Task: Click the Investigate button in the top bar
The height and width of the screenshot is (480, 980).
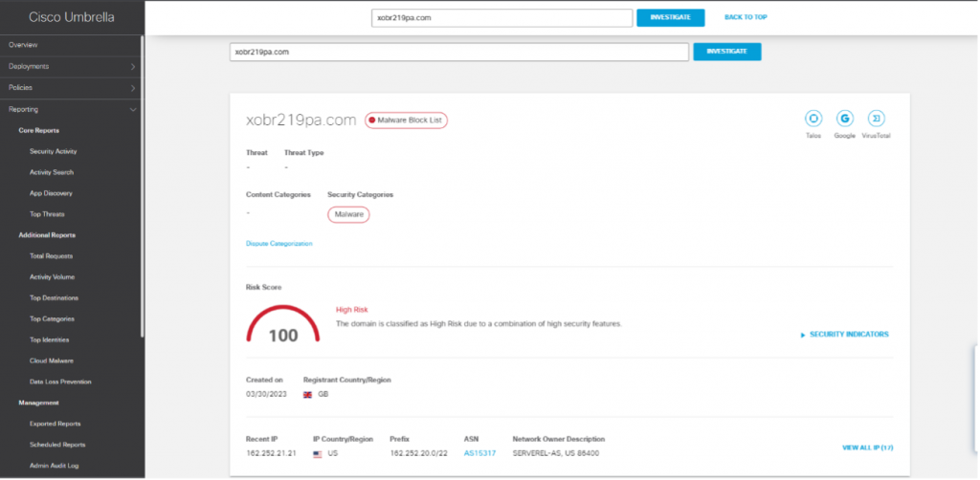Action: tap(670, 17)
